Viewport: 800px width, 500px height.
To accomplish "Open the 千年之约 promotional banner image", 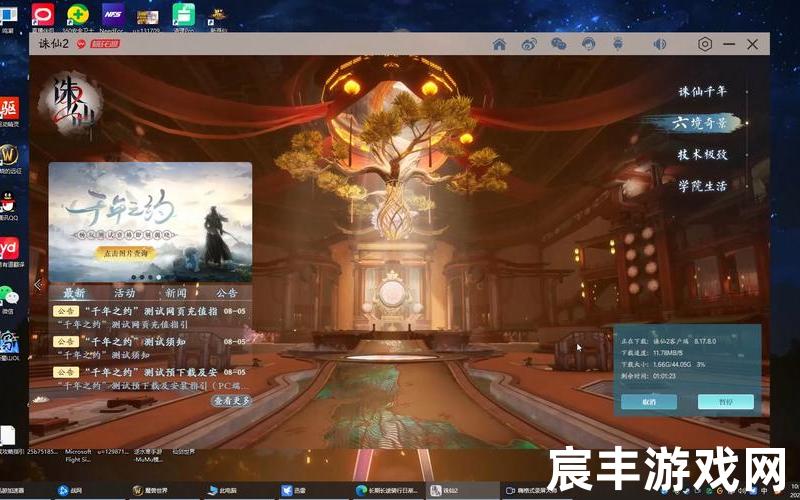I will pos(150,222).
